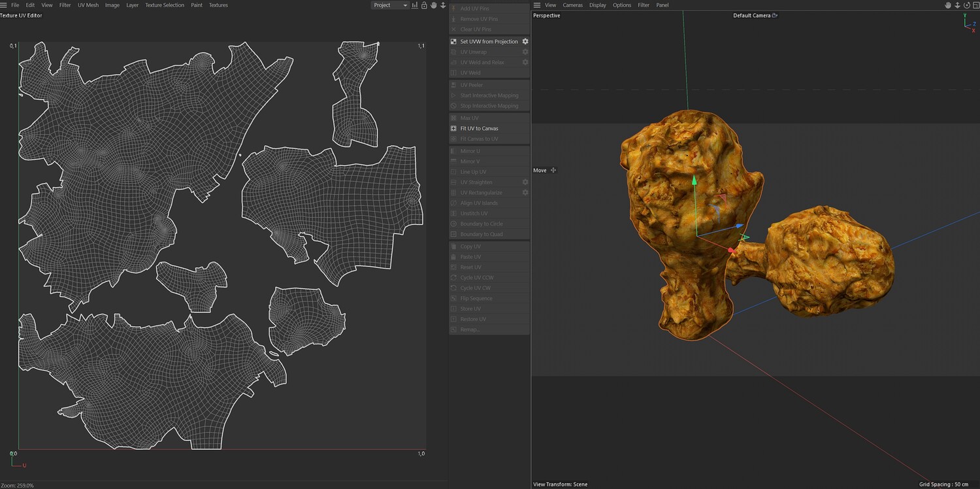Click the Zoom: 259.0% status text
980x489 pixels.
17,485
